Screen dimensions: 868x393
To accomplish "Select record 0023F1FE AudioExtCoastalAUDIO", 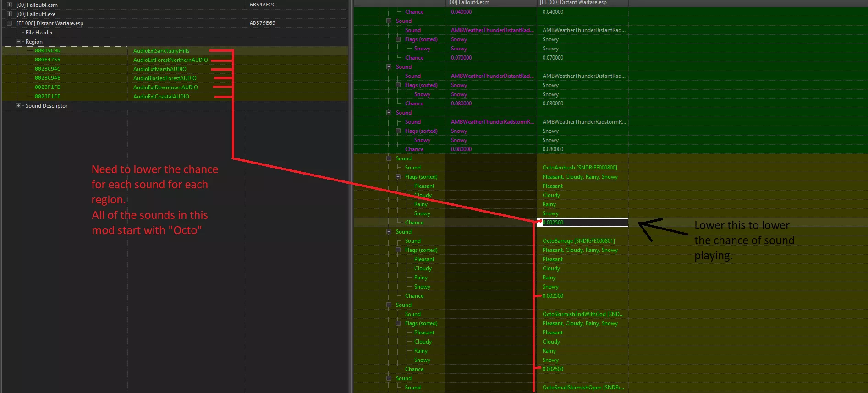I will (175, 96).
